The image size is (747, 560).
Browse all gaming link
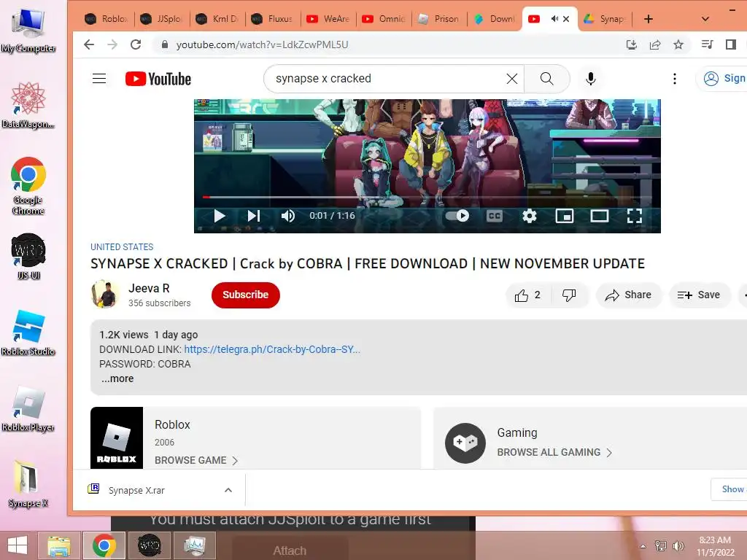click(554, 452)
